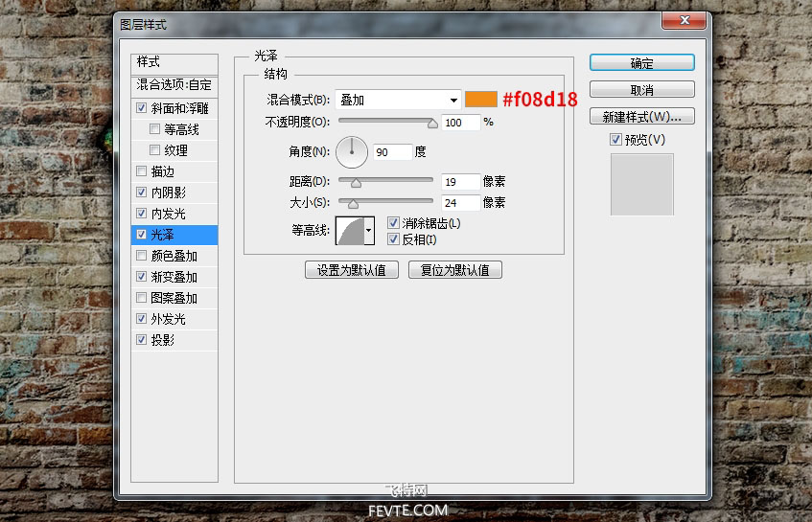Toggle 内阴影 checkbox

tap(141, 192)
